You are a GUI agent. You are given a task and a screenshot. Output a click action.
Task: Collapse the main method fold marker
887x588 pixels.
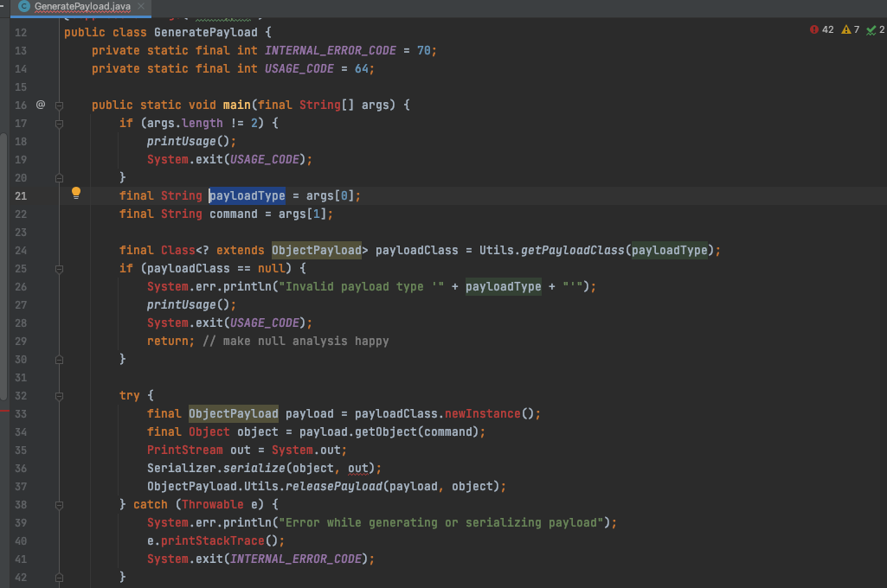60,105
